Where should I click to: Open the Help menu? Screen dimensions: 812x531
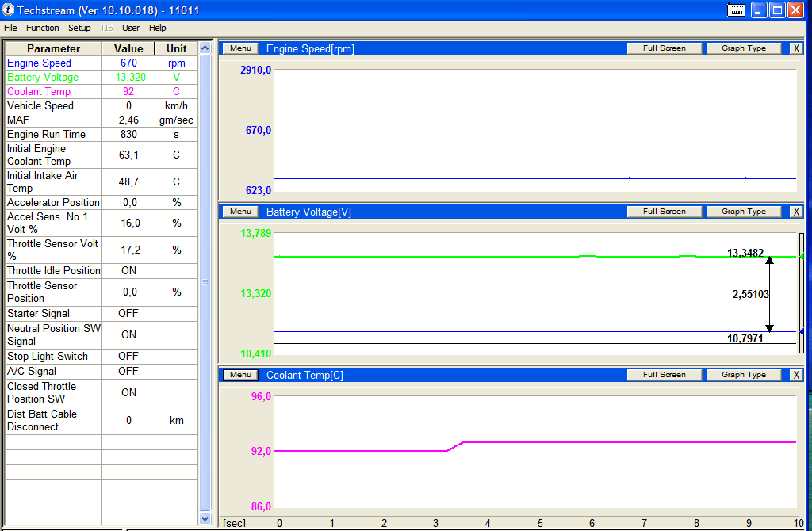(x=158, y=28)
